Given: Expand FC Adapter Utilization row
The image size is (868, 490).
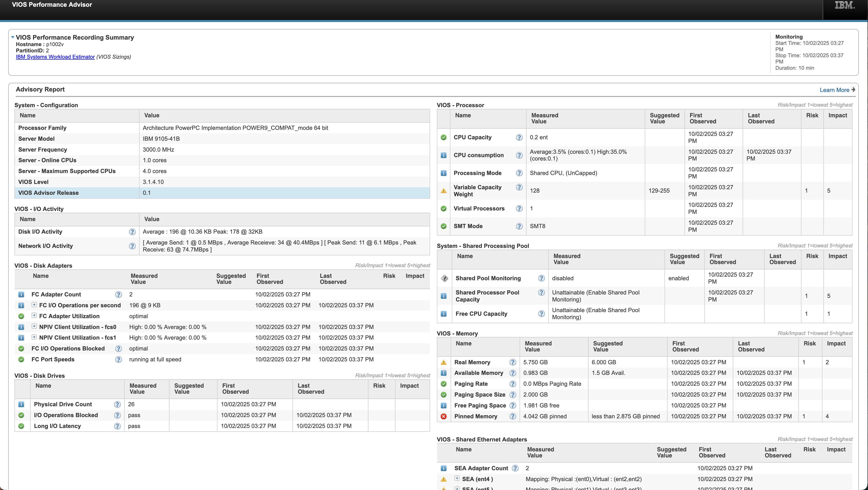Looking at the screenshot, I should click(34, 316).
